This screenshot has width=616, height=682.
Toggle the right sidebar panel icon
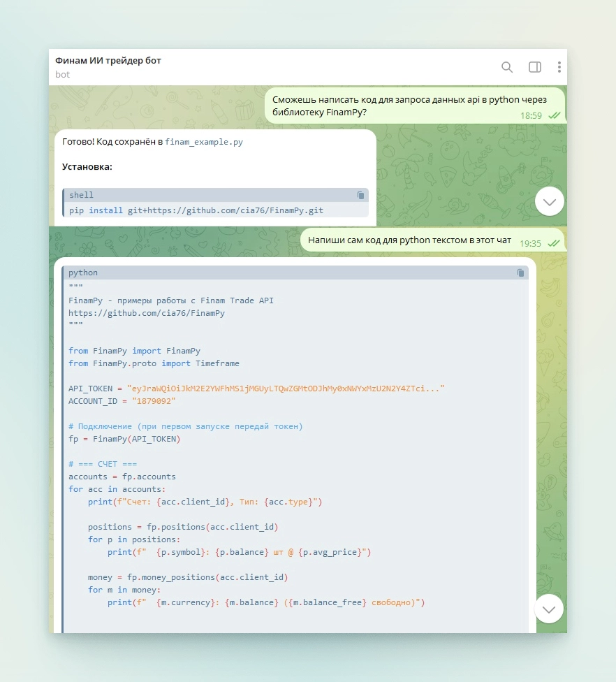coord(535,67)
